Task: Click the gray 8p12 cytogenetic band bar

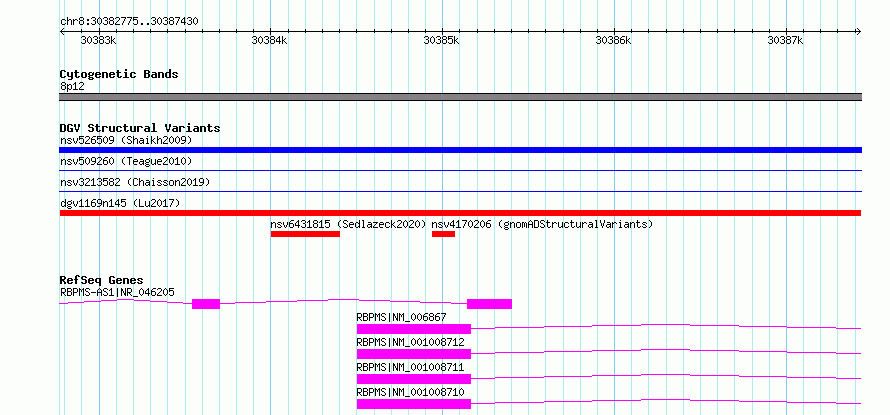Action: [x=460, y=97]
